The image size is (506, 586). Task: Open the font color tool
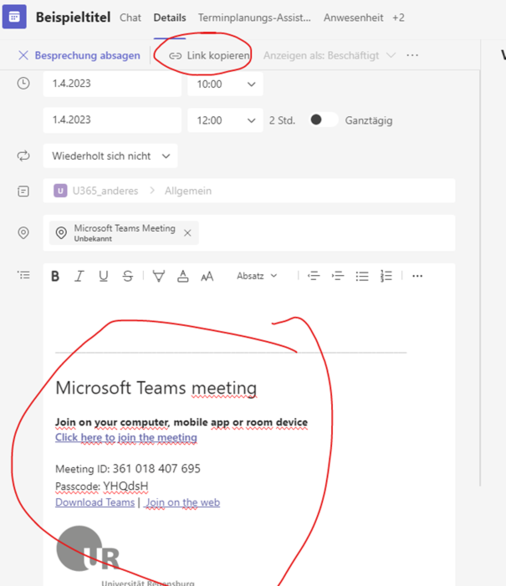(183, 276)
